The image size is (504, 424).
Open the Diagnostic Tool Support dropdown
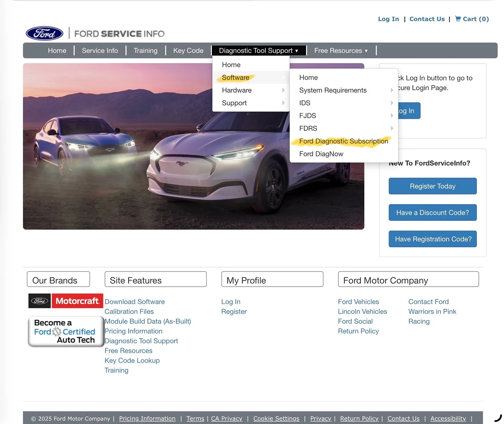coord(259,51)
